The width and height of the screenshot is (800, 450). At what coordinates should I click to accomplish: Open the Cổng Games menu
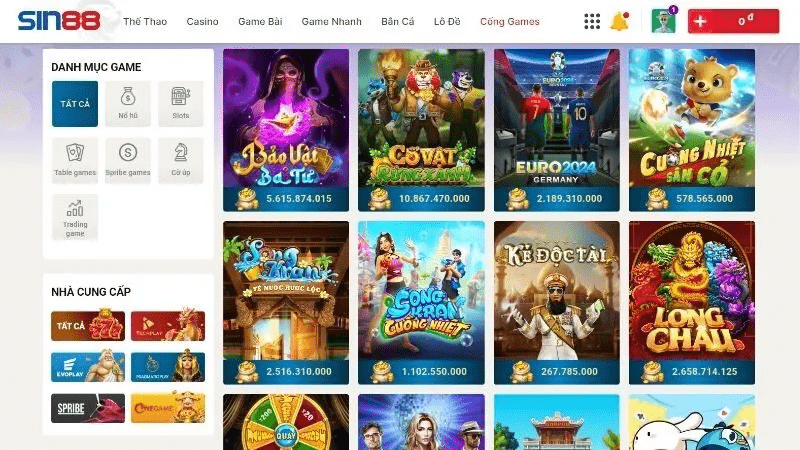click(510, 21)
